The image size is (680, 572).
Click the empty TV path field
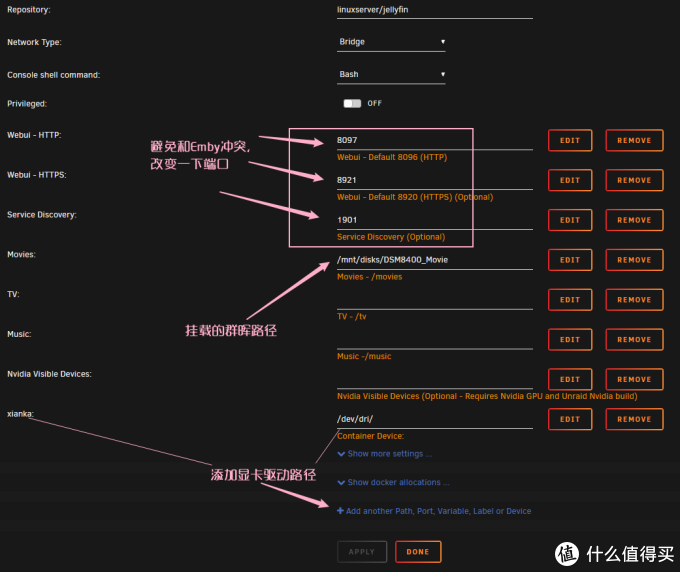tap(435, 300)
